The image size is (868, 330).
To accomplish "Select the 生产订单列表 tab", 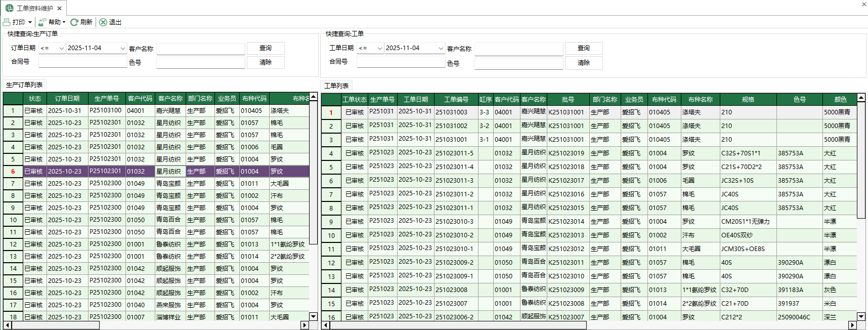I will click(x=24, y=85).
